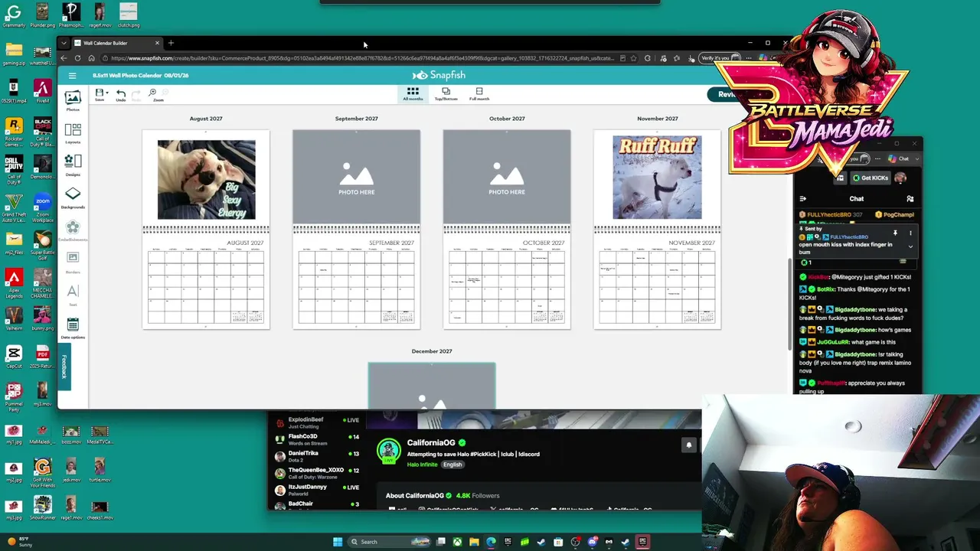
Task: Open ExplodinBeef channel in Kick sidebar
Action: tap(318, 422)
